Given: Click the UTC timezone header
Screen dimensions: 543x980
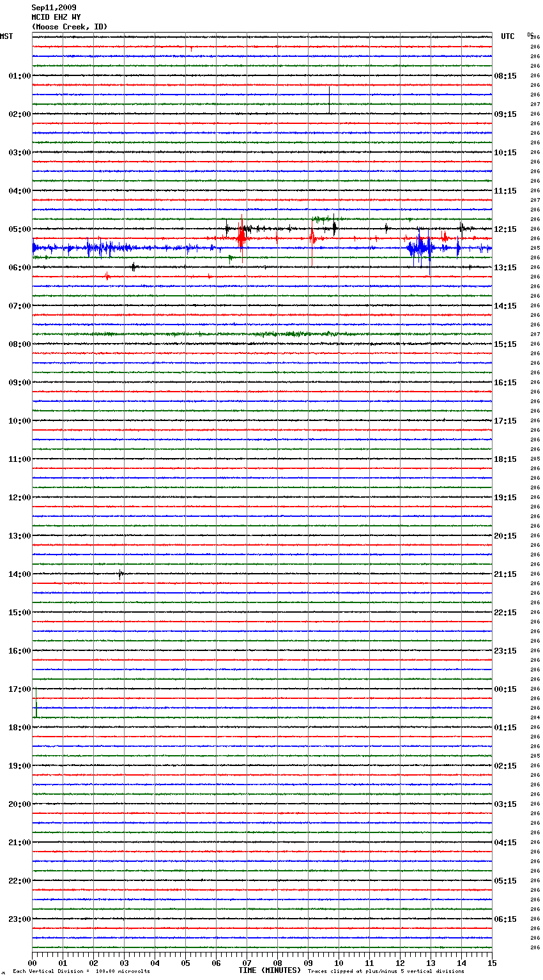Looking at the screenshot, I should point(508,36).
